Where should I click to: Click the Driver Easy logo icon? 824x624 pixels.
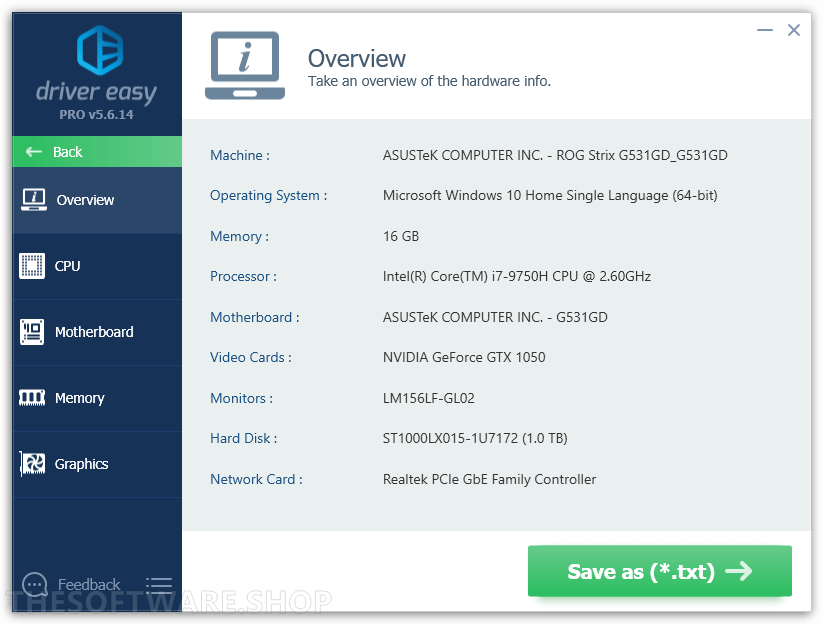click(x=100, y=50)
